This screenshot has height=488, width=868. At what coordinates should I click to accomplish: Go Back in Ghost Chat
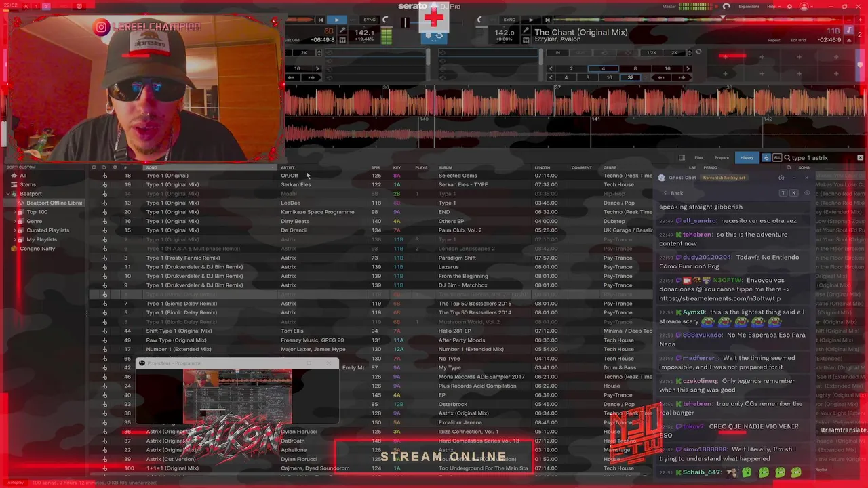click(x=673, y=193)
